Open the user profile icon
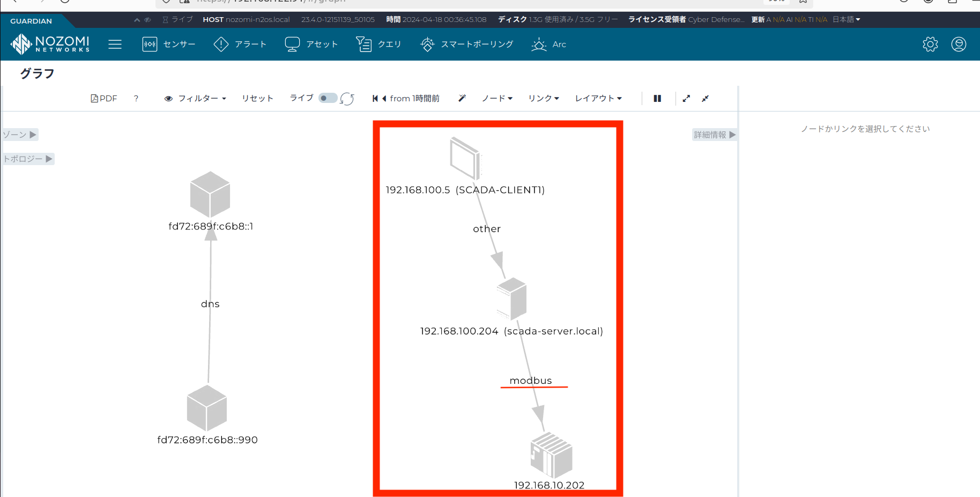 959,44
